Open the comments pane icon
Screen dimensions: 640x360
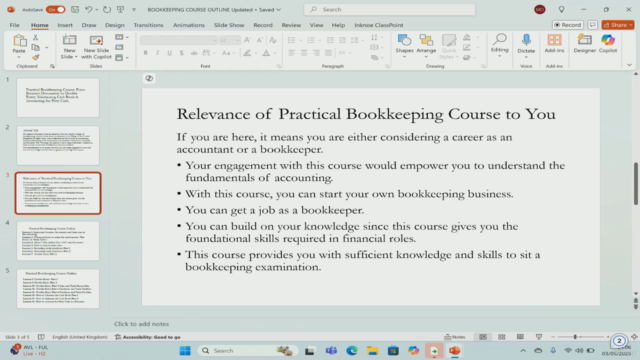(x=593, y=25)
